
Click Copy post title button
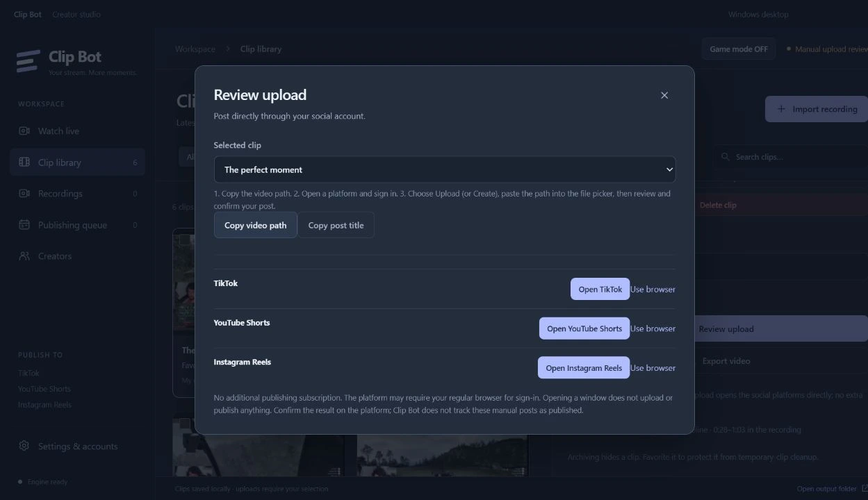336,225
